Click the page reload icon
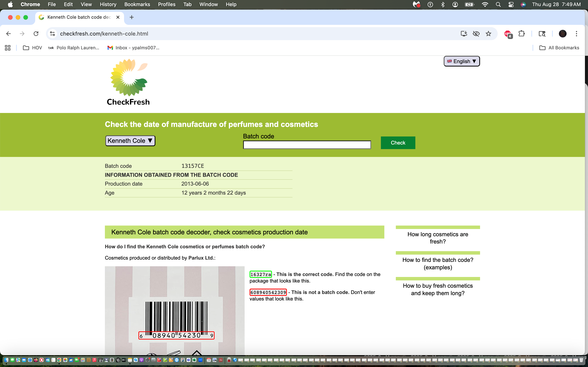The height and width of the screenshot is (367, 588). point(36,34)
